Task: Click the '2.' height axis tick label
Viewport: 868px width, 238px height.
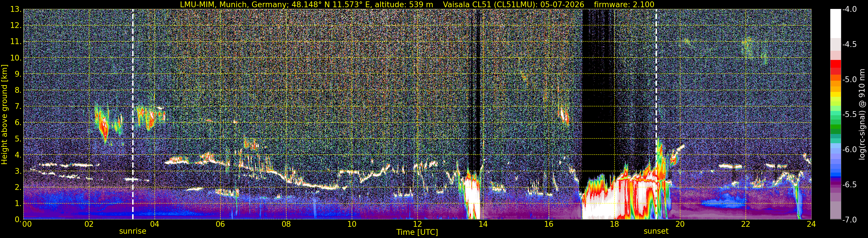Action: click(18, 187)
